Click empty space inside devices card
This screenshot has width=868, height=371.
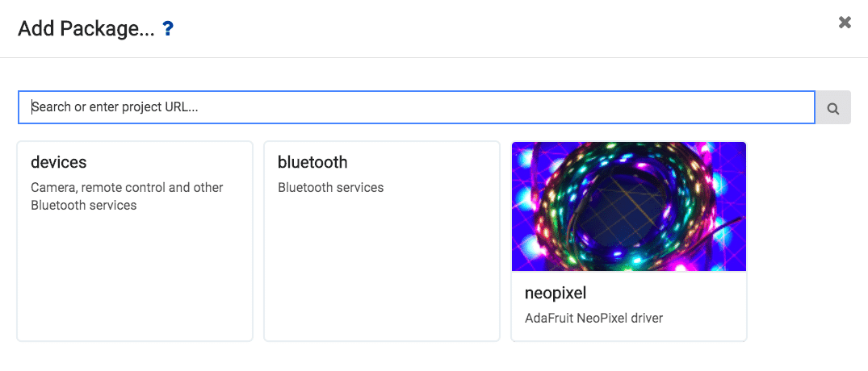(x=135, y=282)
